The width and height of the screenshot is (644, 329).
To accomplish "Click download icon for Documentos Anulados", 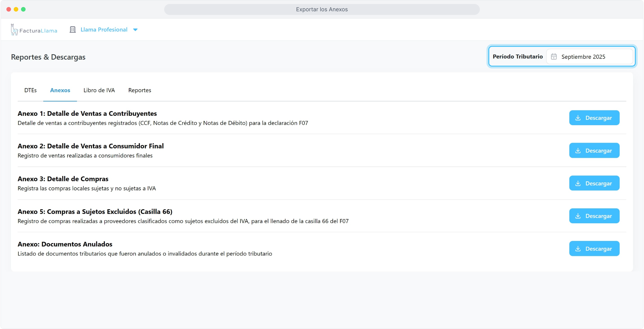I will tap(578, 249).
